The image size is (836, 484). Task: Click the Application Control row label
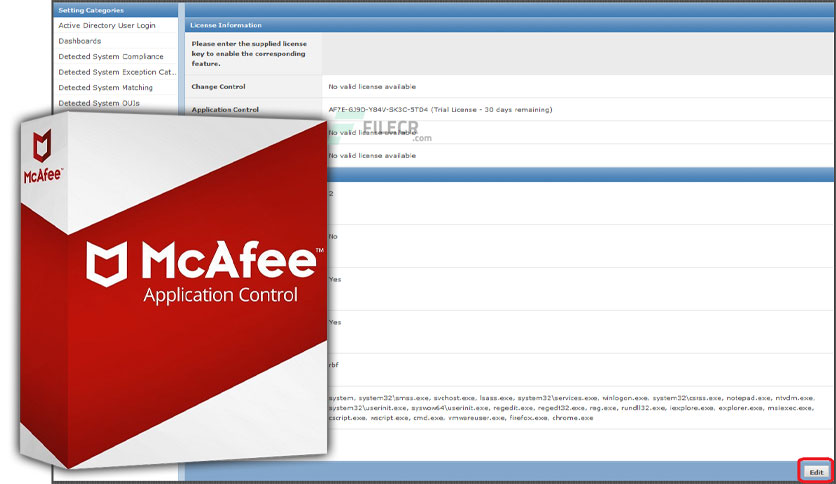coord(225,109)
